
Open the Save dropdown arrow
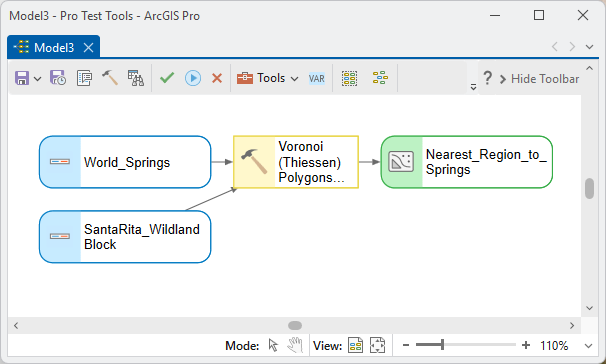point(37,79)
